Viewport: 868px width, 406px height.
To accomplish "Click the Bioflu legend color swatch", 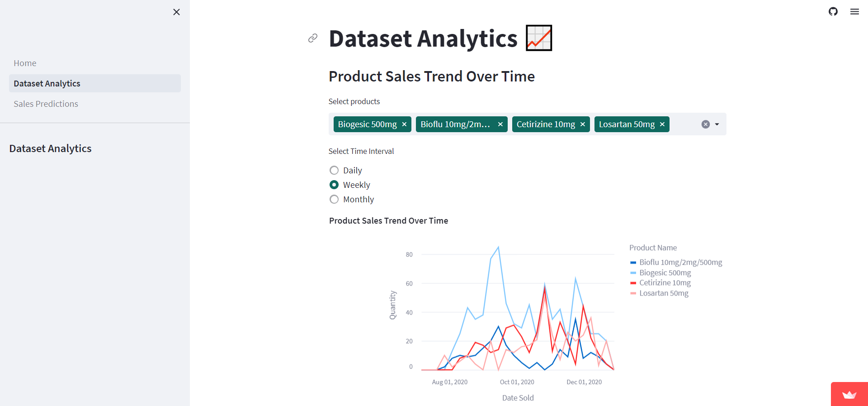I will [x=633, y=263].
